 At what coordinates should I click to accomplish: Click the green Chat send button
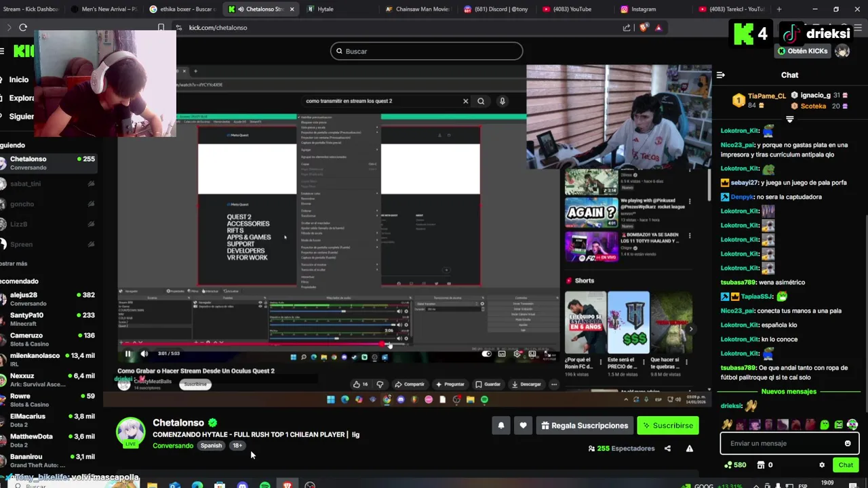pos(846,465)
